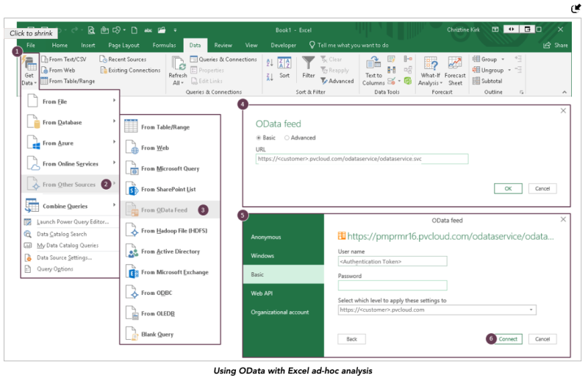588x378 pixels.
Task: Switch to the Formulas tab
Action: click(164, 45)
